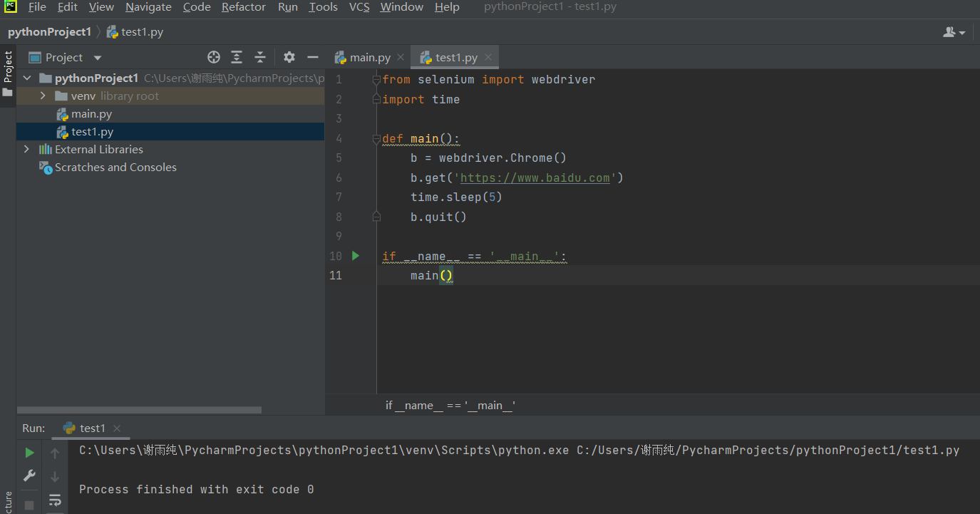Select the venv library root folder
980x514 pixels.
pos(170,96)
